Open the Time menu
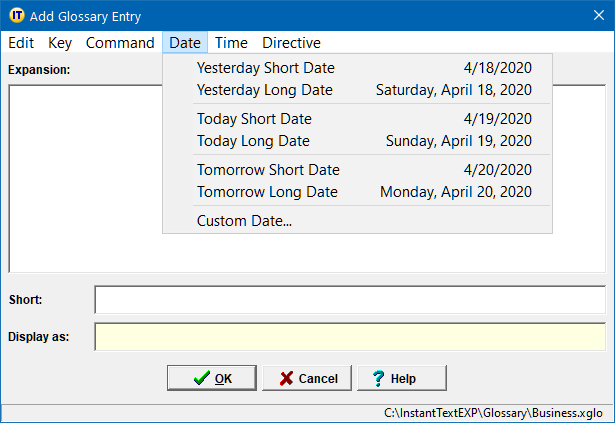615x423 pixels. [x=231, y=43]
